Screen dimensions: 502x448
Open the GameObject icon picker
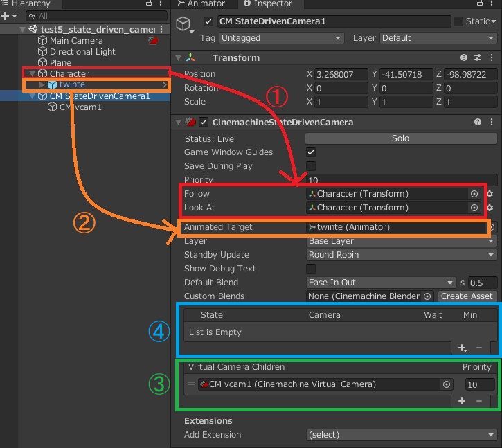click(185, 25)
